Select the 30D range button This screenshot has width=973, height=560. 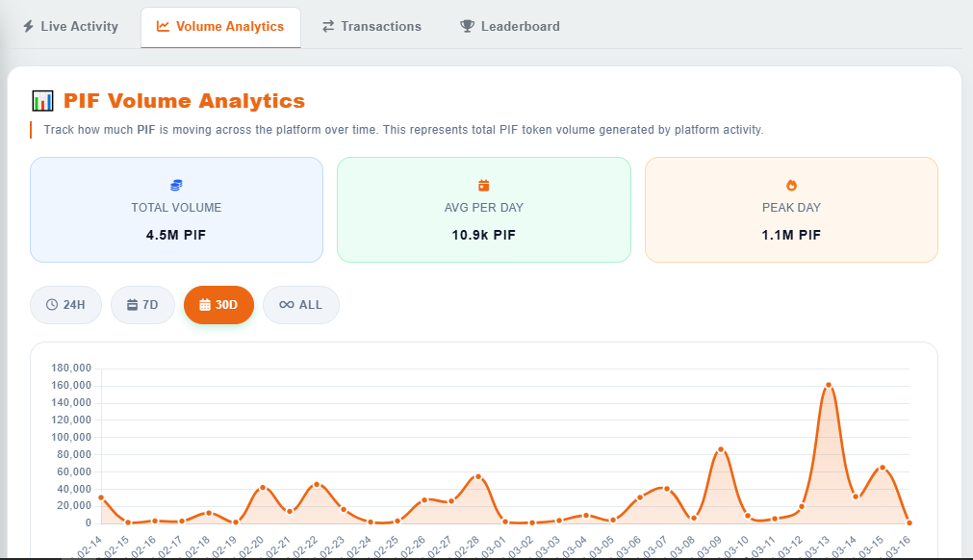point(218,305)
